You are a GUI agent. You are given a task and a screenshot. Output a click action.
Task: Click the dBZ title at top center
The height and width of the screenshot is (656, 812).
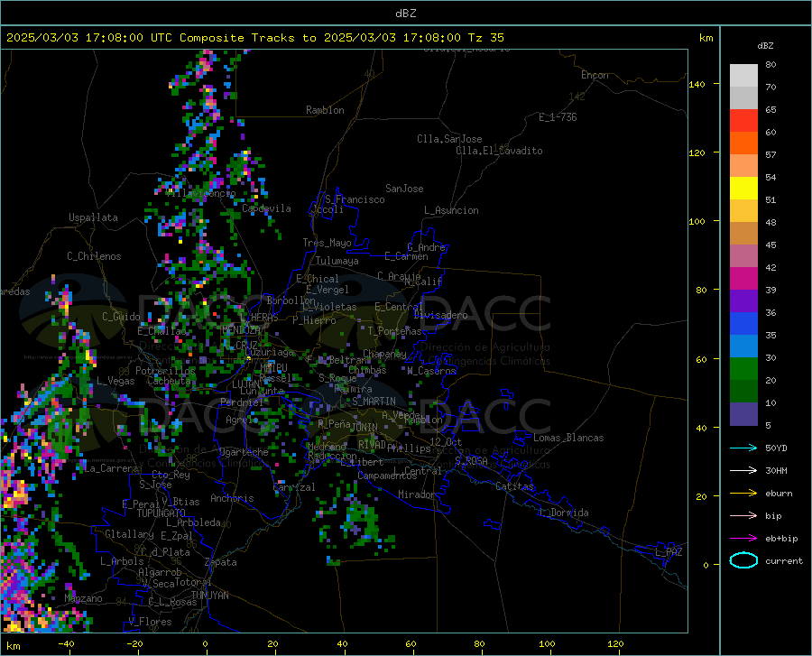pyautogui.click(x=405, y=14)
